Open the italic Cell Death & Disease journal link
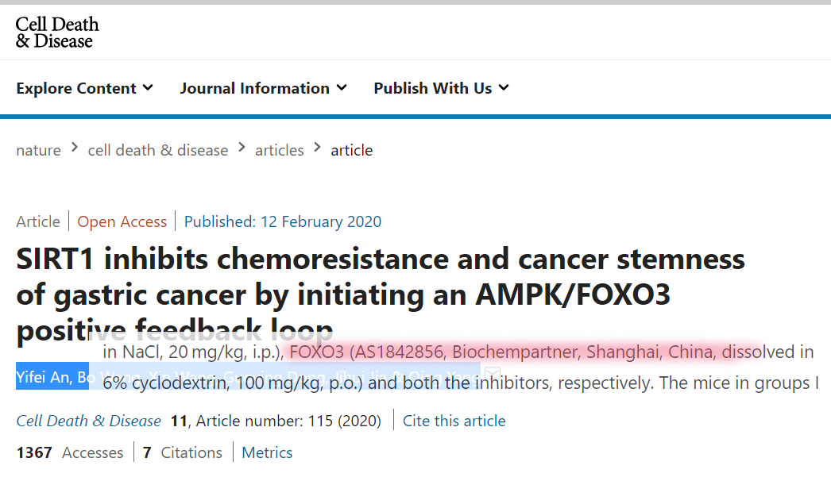 click(88, 421)
